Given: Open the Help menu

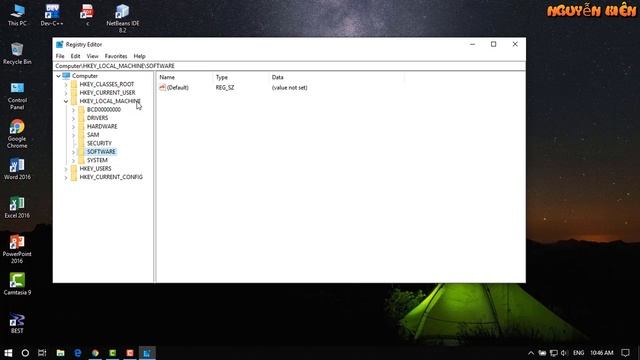Looking at the screenshot, I should pos(140,56).
